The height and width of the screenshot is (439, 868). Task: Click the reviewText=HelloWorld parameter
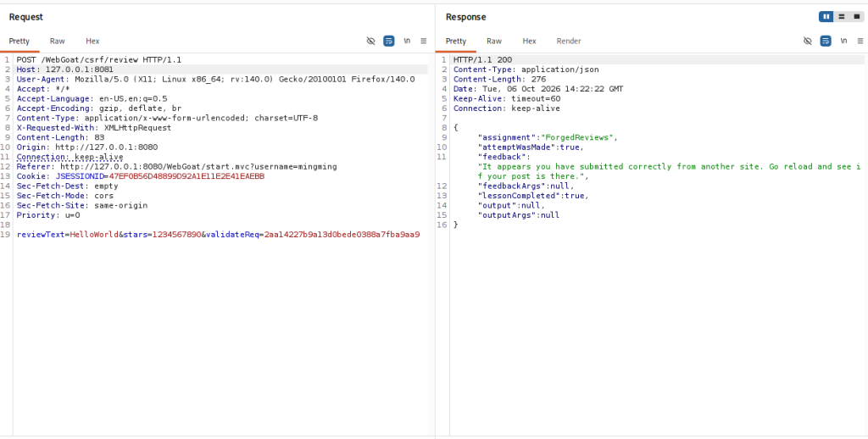tap(68, 234)
